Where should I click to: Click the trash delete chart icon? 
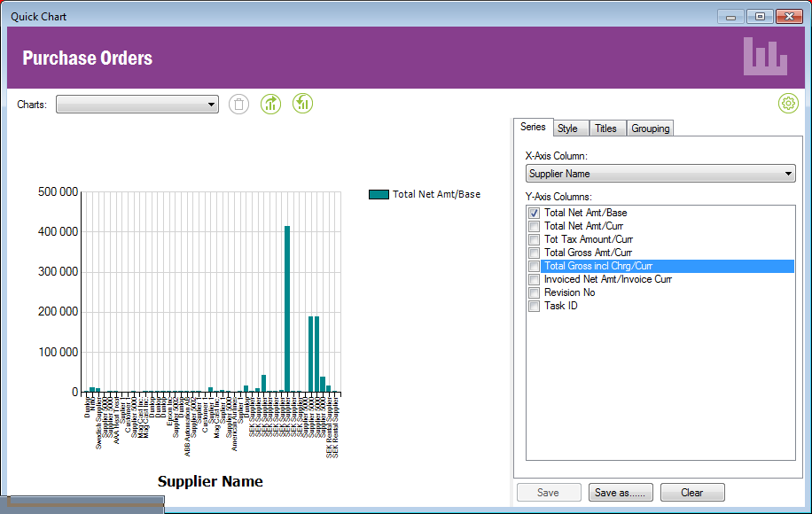click(239, 105)
